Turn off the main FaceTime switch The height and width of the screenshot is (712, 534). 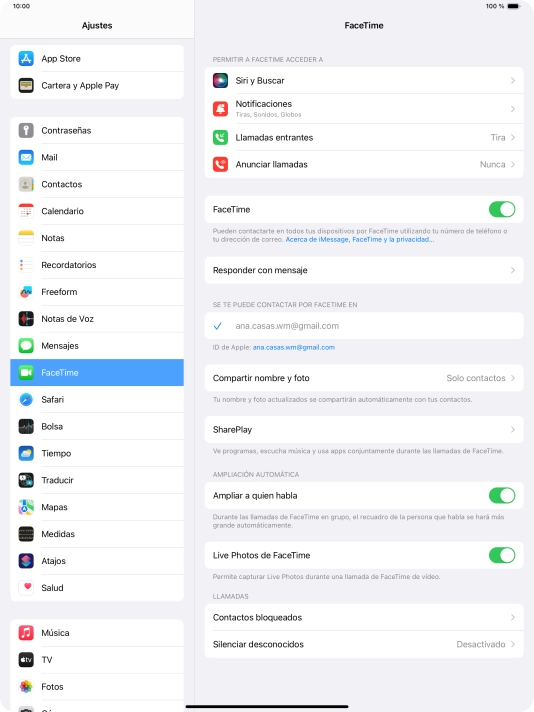click(x=502, y=209)
